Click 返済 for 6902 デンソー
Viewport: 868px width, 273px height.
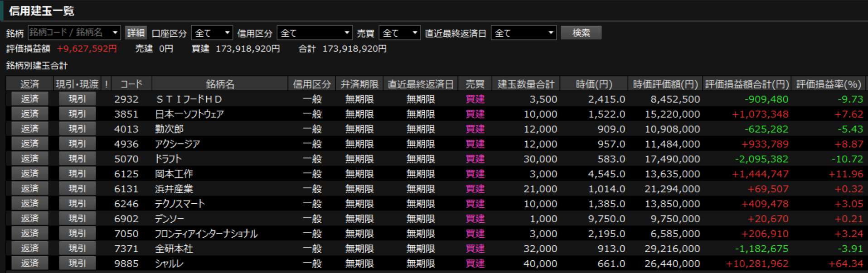[30, 218]
